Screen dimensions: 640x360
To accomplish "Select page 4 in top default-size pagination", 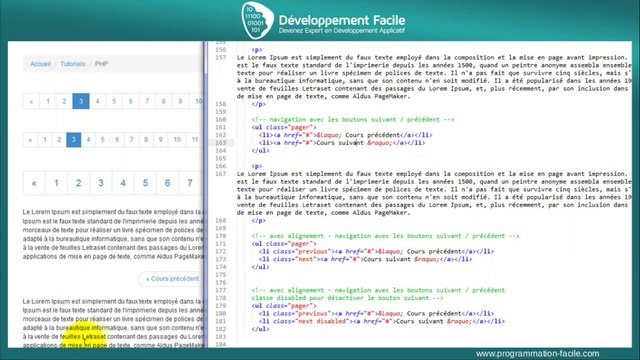I will (98, 101).
